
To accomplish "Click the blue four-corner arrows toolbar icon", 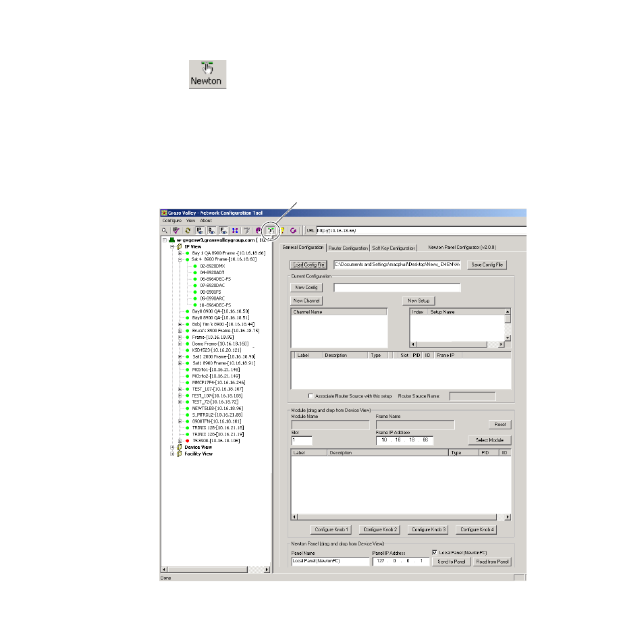I will (235, 231).
